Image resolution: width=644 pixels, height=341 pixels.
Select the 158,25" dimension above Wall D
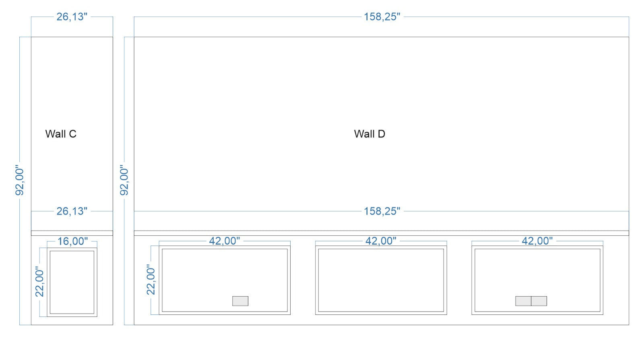coord(382,17)
